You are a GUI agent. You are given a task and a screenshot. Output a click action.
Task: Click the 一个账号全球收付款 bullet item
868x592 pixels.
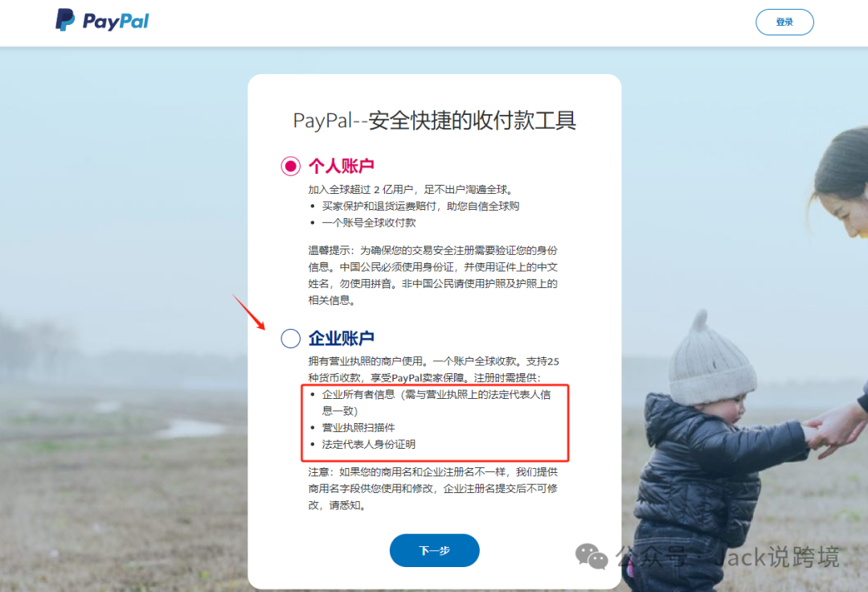[369, 223]
